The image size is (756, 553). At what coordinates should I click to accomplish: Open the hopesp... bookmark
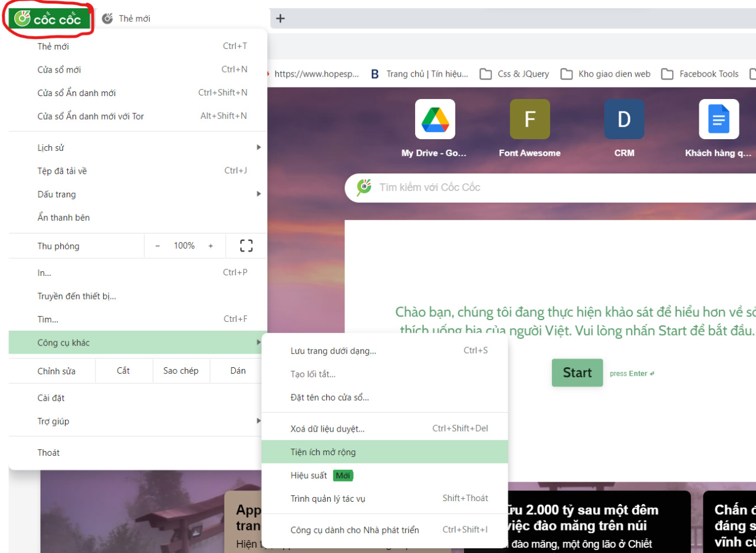314,74
